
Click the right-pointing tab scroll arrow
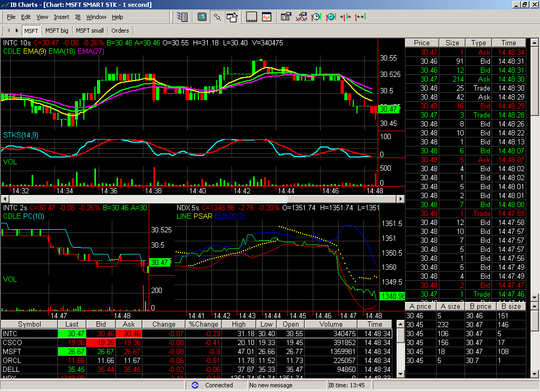[x=17, y=31]
